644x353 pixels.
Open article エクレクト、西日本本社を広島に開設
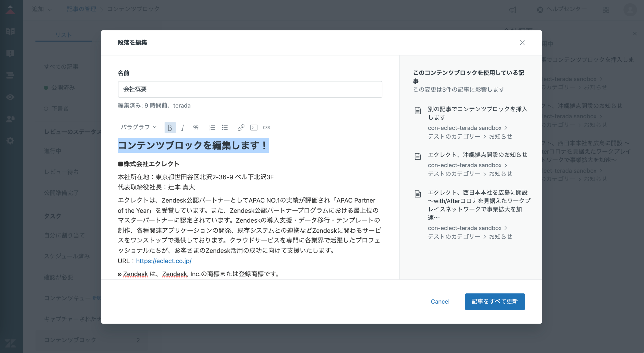479,205
